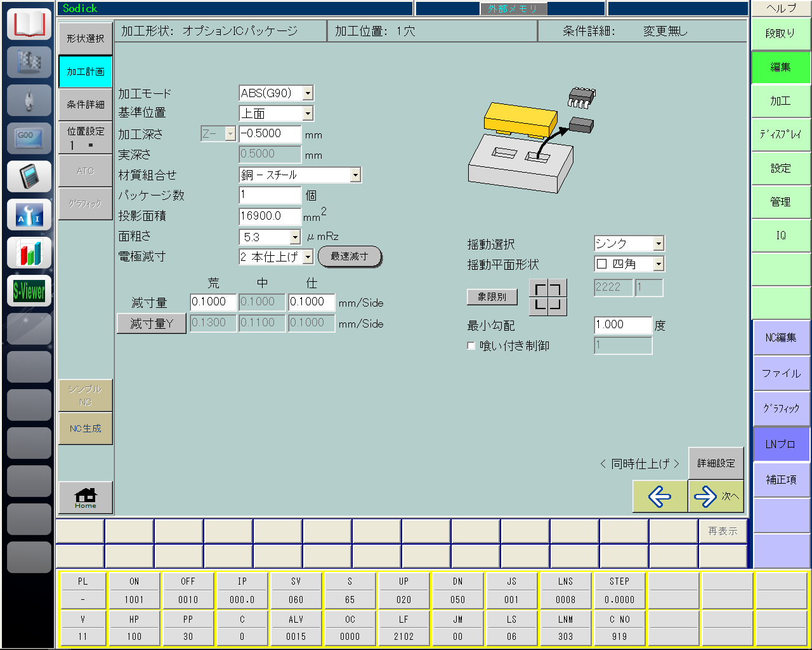
Task: Open the 設定 menu
Action: coord(781,168)
